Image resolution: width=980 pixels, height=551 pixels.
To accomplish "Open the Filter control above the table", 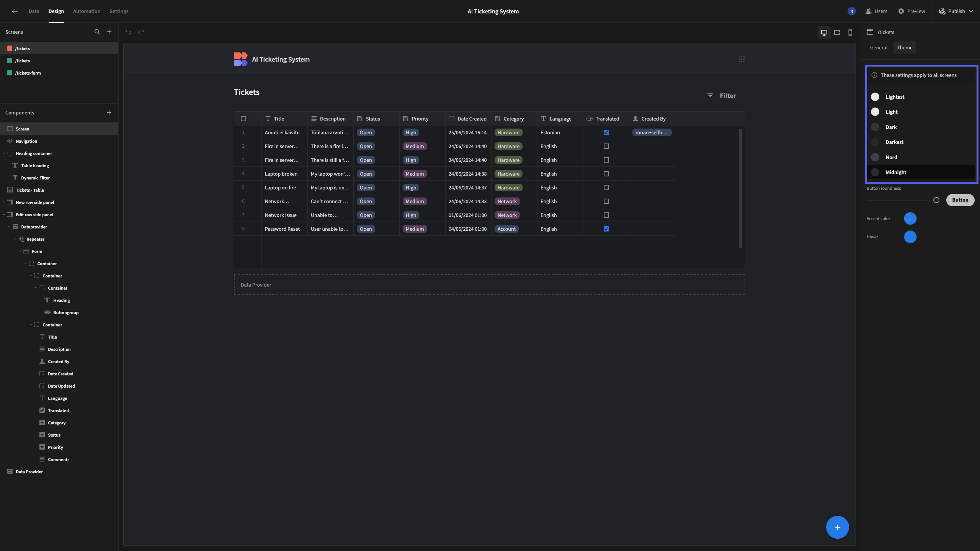I will [x=722, y=96].
